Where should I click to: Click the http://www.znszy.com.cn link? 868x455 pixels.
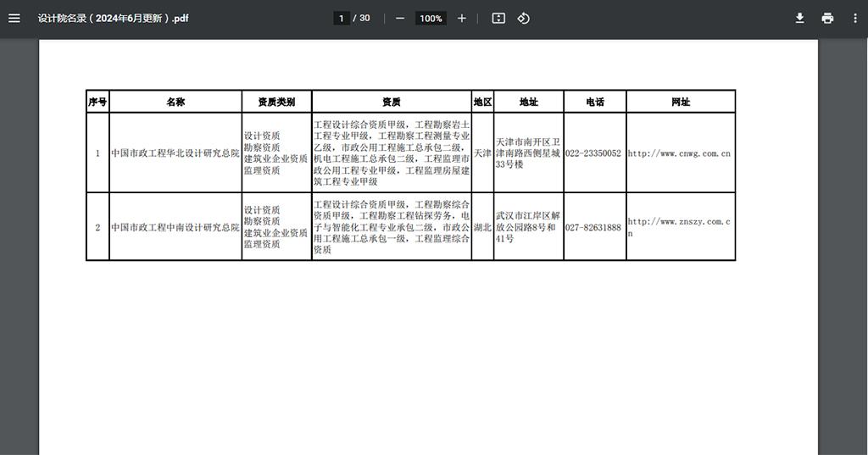click(x=679, y=227)
